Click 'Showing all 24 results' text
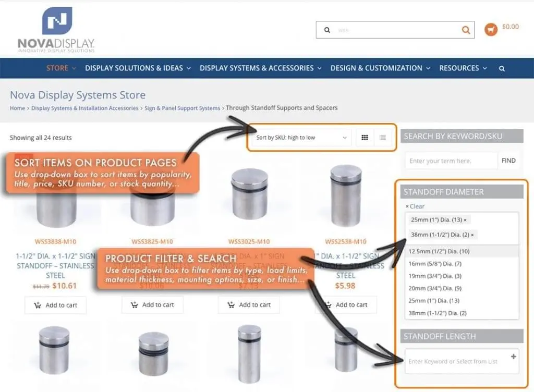The width and height of the screenshot is (534, 392). pos(41,138)
